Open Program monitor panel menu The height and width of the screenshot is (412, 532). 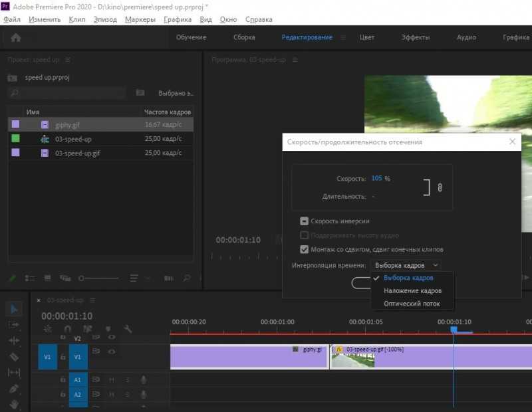pyautogui.click(x=295, y=60)
